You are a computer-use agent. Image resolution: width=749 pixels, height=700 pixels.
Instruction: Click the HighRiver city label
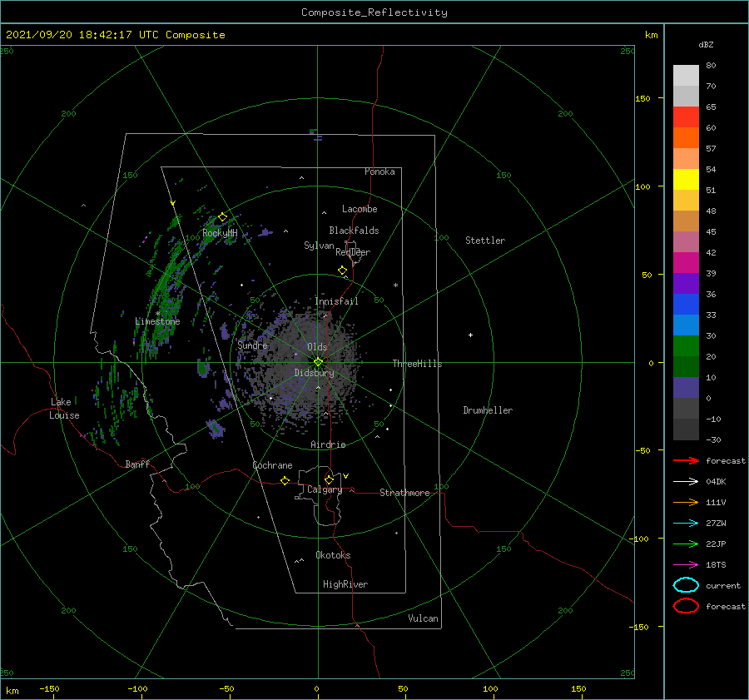(x=345, y=584)
